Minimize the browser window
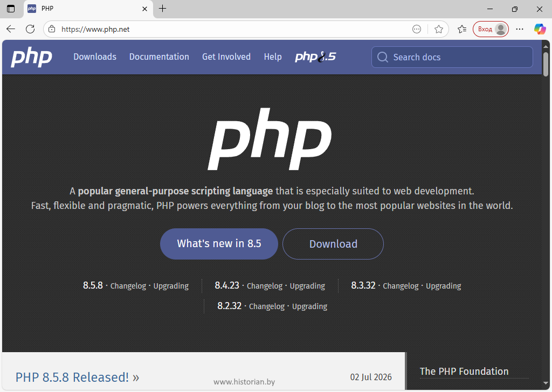The width and height of the screenshot is (552, 392). tap(490, 9)
